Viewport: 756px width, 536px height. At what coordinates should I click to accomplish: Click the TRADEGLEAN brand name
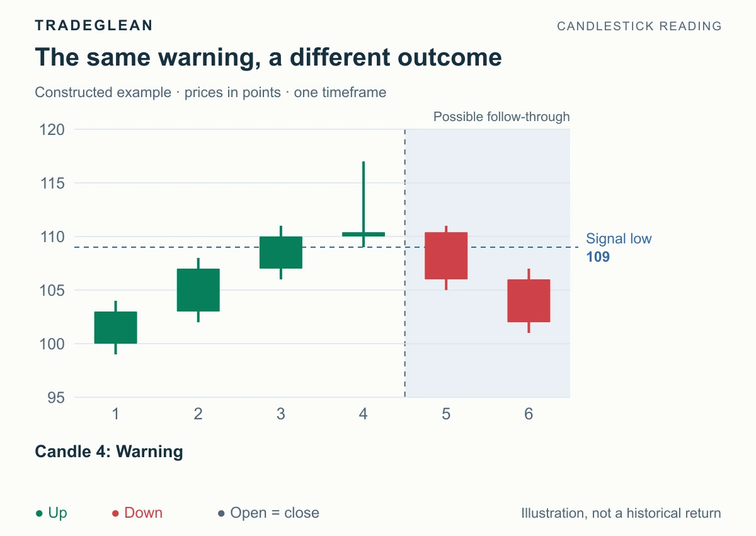click(94, 26)
